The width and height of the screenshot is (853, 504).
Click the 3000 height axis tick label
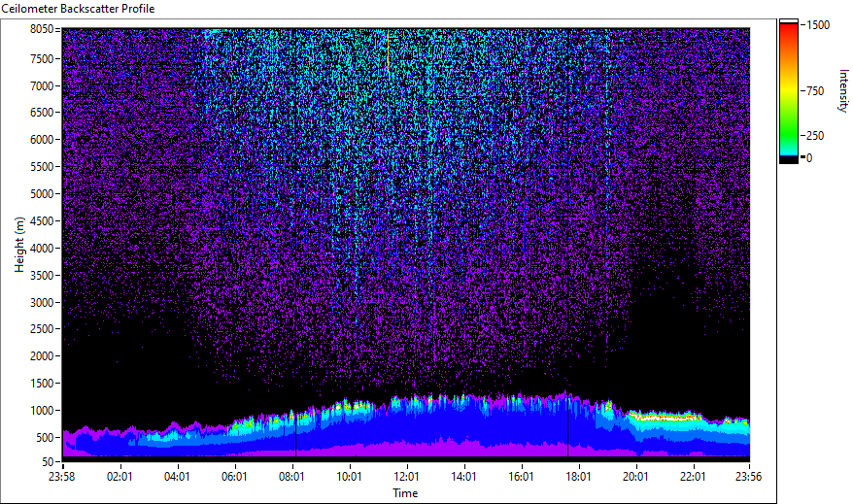[42, 303]
